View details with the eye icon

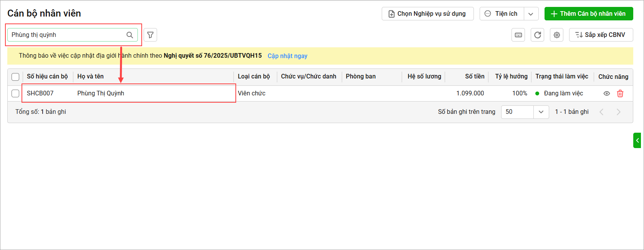(607, 93)
